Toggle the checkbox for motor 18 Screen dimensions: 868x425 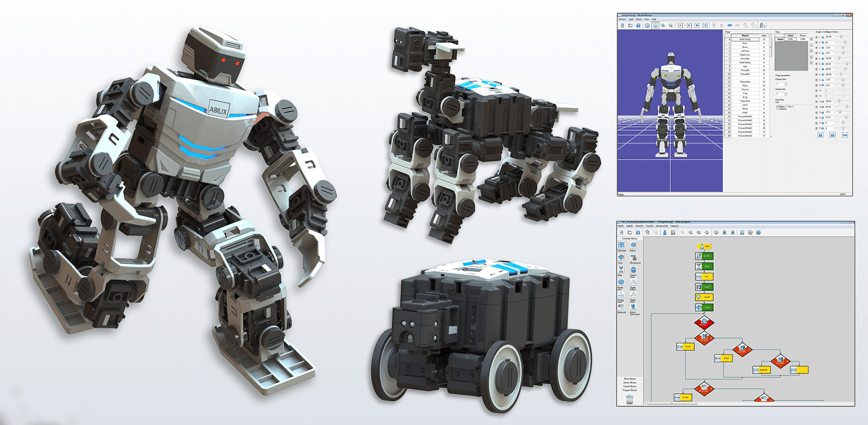817,129
